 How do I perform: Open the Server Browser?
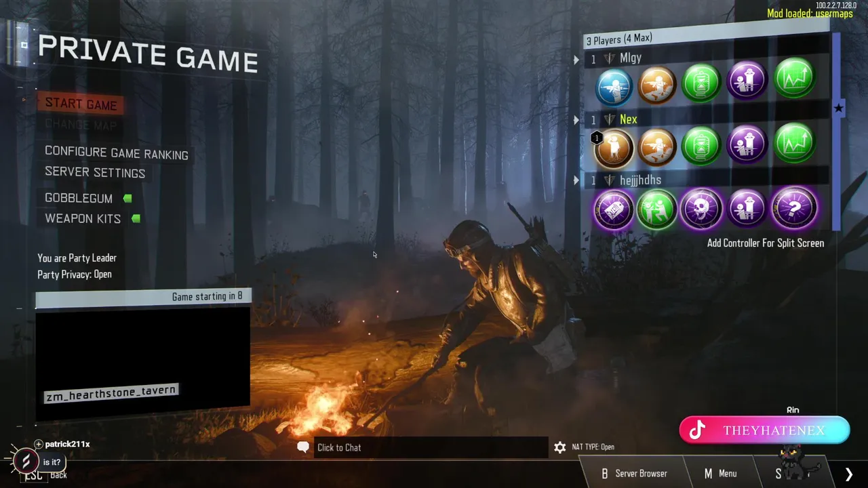pyautogui.click(x=634, y=474)
